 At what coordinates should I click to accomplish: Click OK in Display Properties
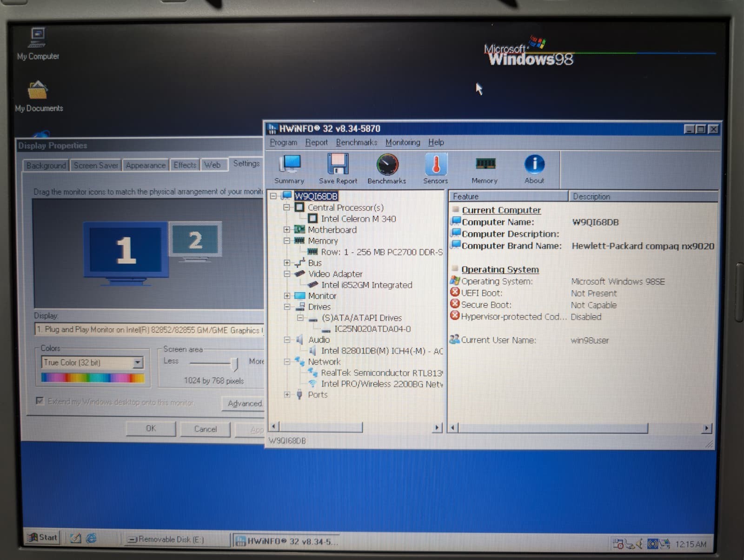coord(151,428)
